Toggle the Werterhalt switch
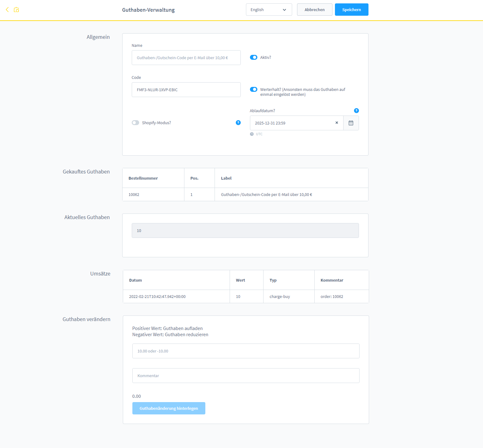This screenshot has width=483, height=448. coord(253,89)
